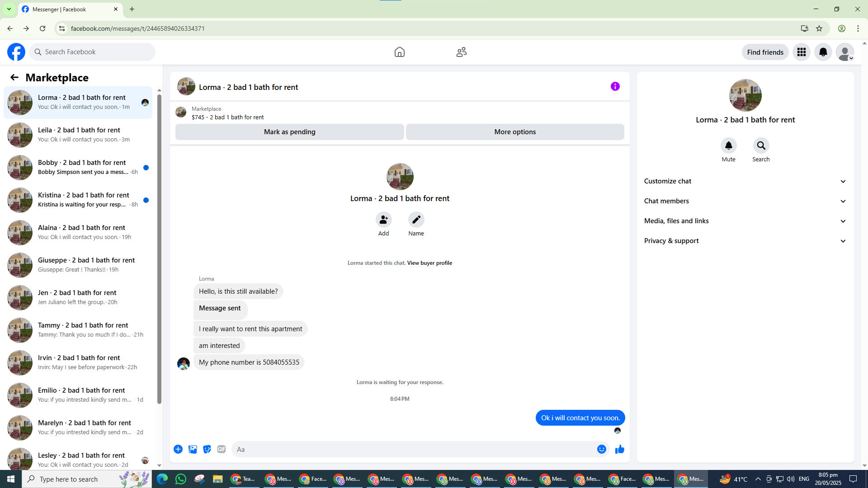Expand Customize chat section
Viewport: 868px width, 488px height.
[745, 181]
